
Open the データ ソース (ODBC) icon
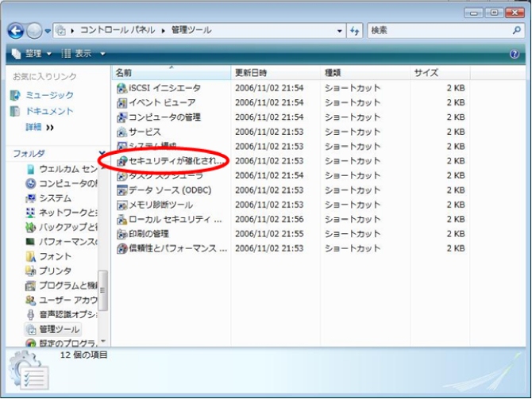(x=121, y=190)
